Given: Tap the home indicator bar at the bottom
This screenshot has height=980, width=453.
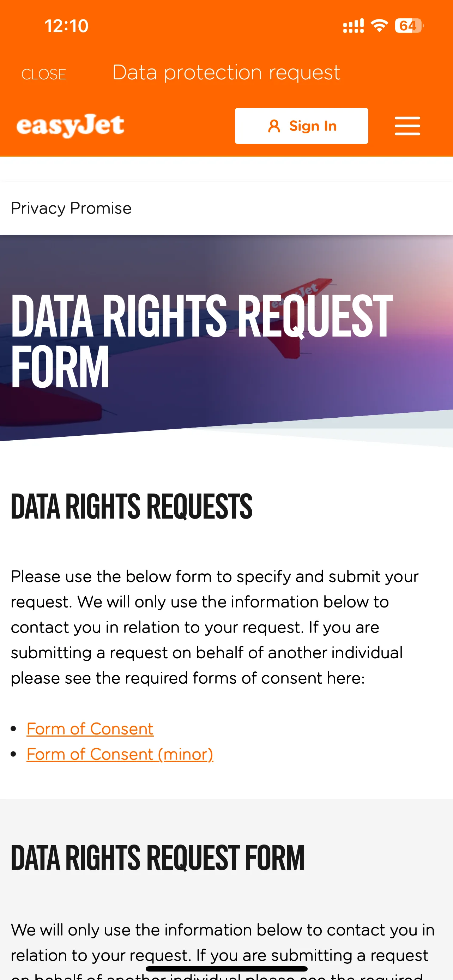Looking at the screenshot, I should click(x=226, y=969).
